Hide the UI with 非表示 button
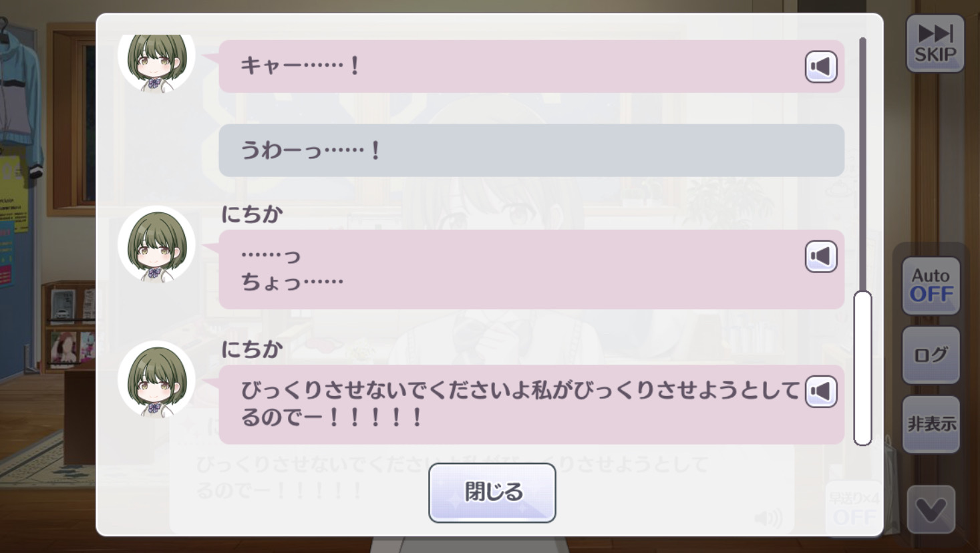 [x=931, y=424]
